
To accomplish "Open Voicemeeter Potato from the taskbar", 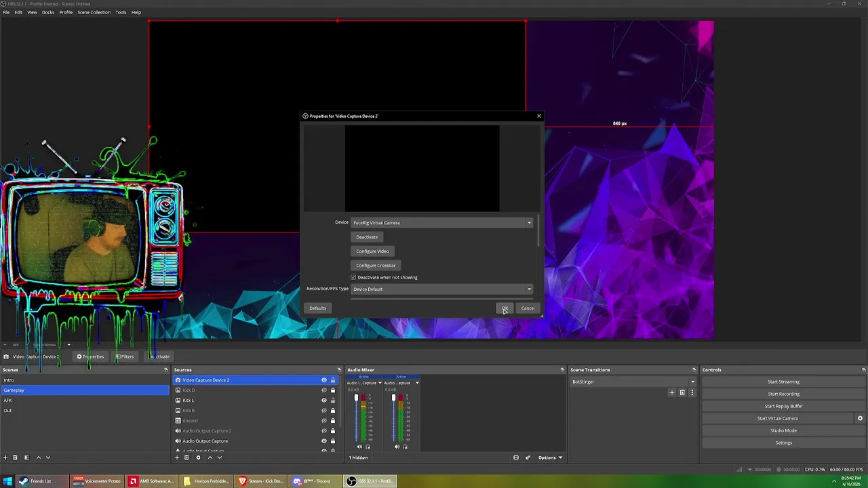I will coord(97,481).
